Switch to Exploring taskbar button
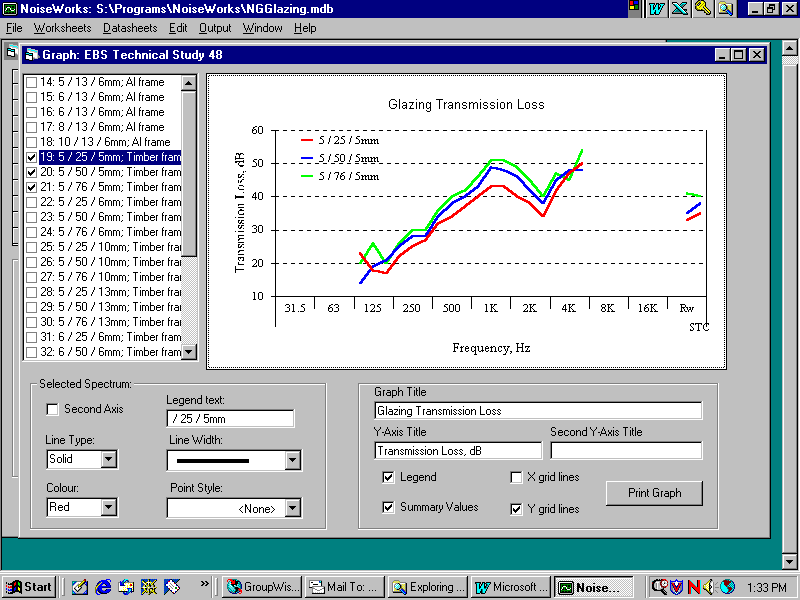This screenshot has height=600, width=800. pyautogui.click(x=428, y=587)
